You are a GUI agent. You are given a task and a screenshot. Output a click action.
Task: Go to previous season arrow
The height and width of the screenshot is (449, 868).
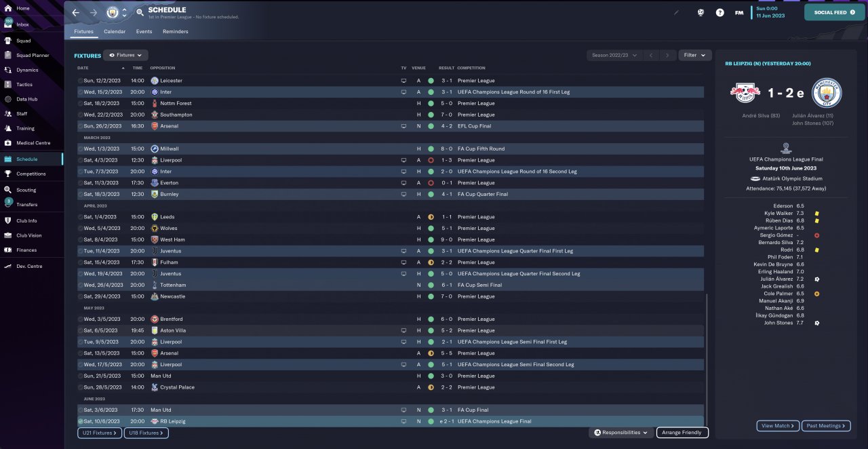pos(650,55)
